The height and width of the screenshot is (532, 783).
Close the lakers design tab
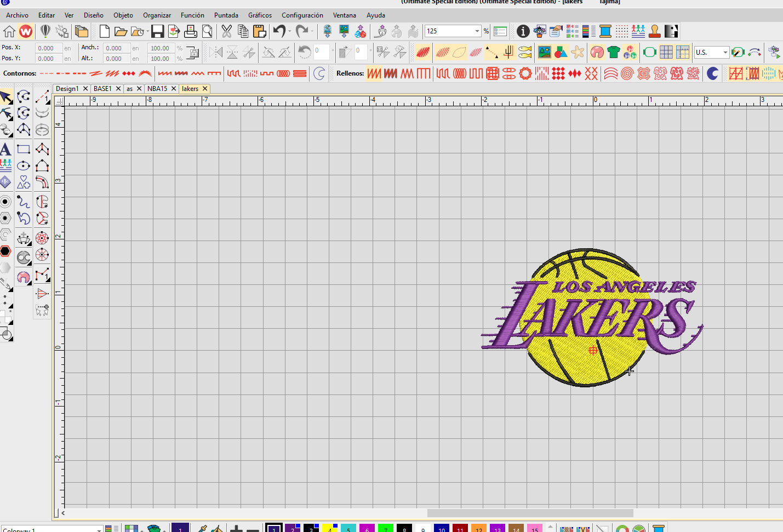205,88
